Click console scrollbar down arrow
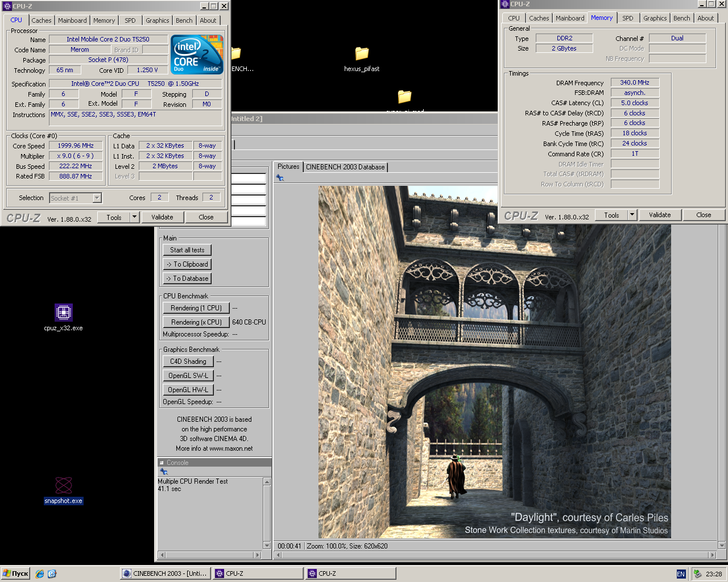 [x=267, y=545]
